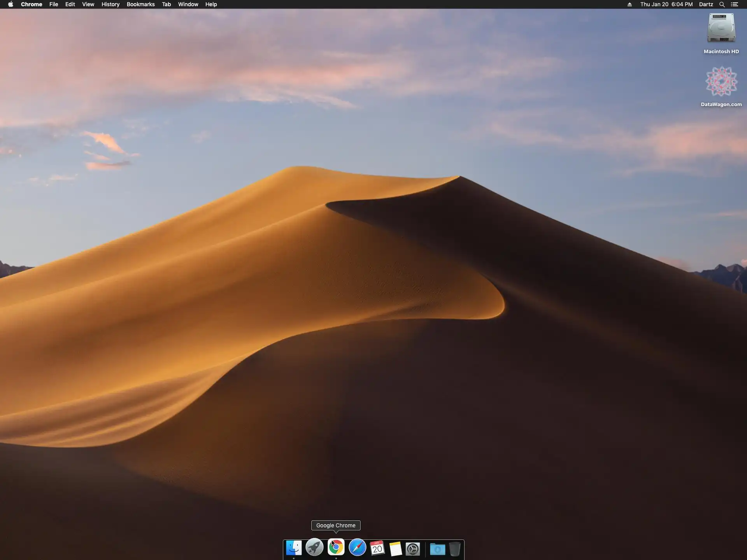Open Finder from the Dock
This screenshot has height=560, width=747.
(x=294, y=548)
